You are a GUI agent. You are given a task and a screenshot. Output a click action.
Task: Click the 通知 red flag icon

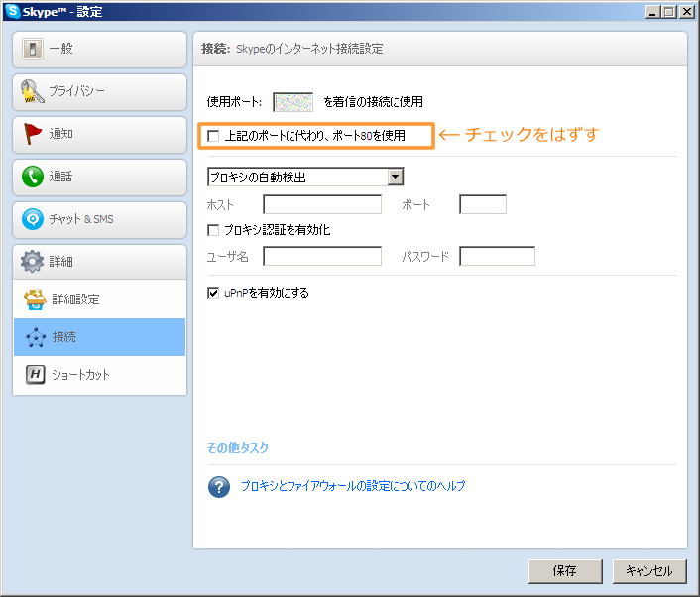click(33, 134)
